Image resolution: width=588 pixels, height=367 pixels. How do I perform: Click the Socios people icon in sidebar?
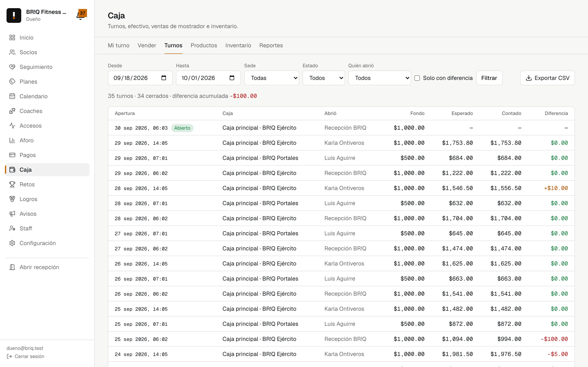click(x=12, y=52)
